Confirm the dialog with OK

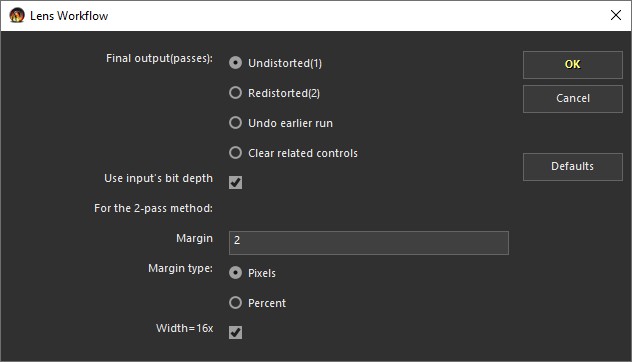click(573, 64)
